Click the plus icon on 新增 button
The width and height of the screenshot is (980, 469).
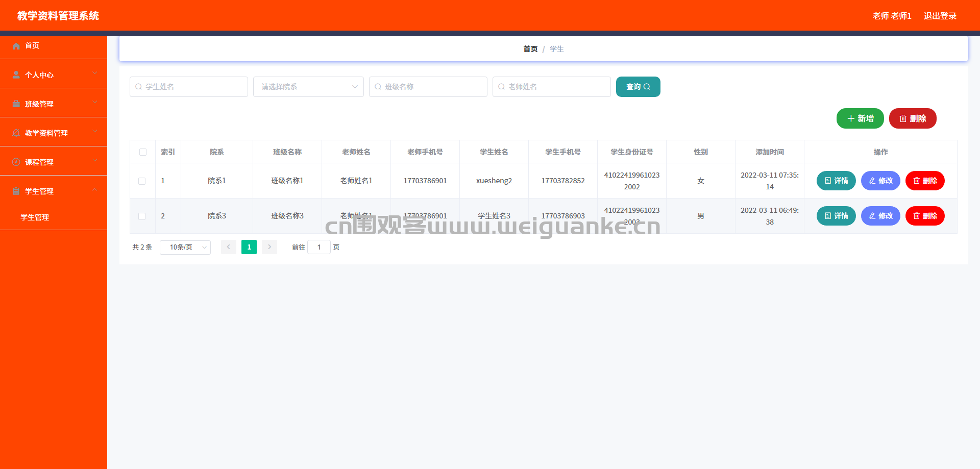pyautogui.click(x=851, y=118)
